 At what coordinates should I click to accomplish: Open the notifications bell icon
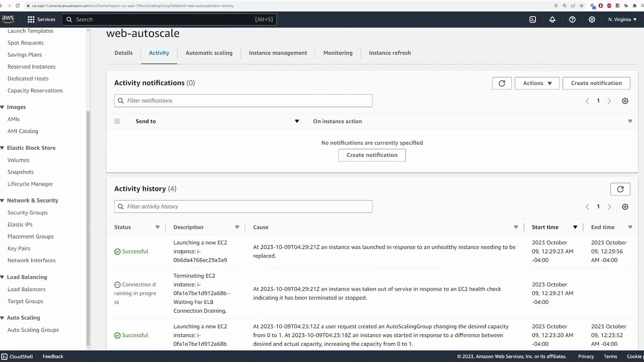[552, 19]
